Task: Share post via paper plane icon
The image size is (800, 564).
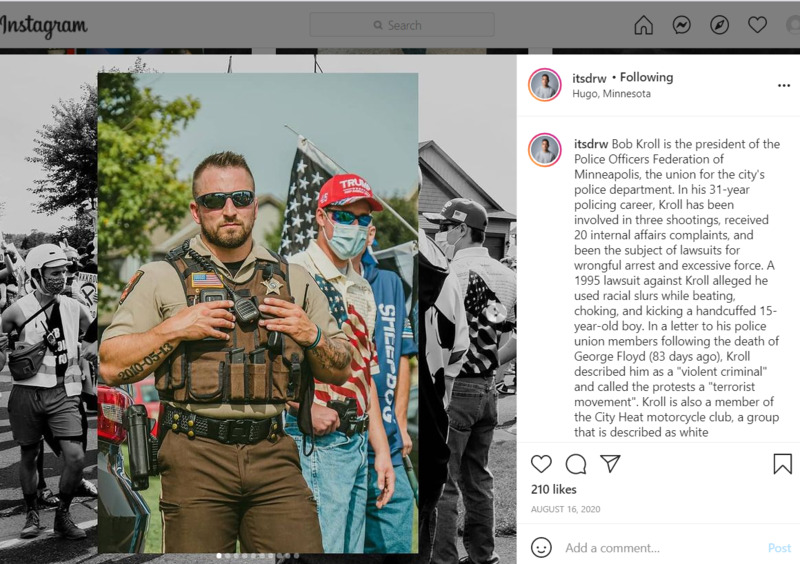Action: pos(610,463)
